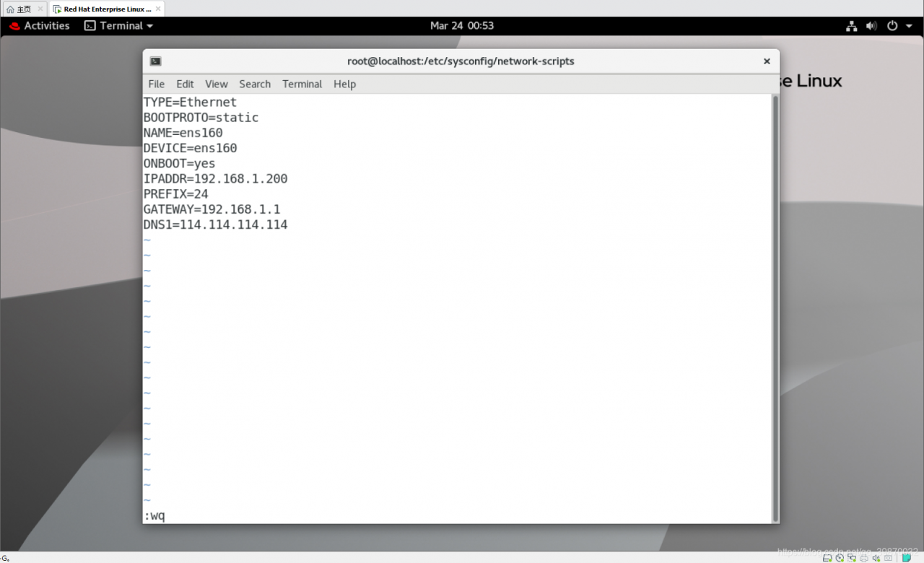This screenshot has width=924, height=563.
Task: Click the teal note icon in the status bar
Action: (x=907, y=558)
